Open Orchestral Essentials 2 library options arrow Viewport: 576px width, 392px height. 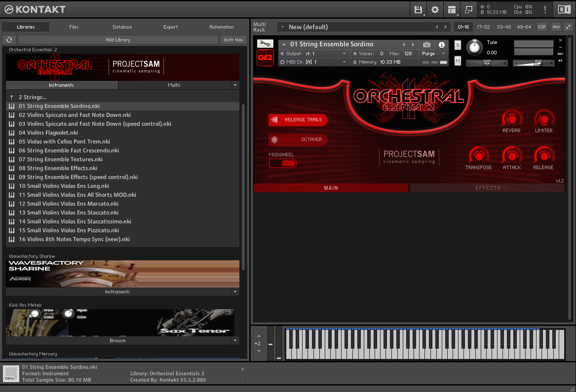[x=235, y=85]
